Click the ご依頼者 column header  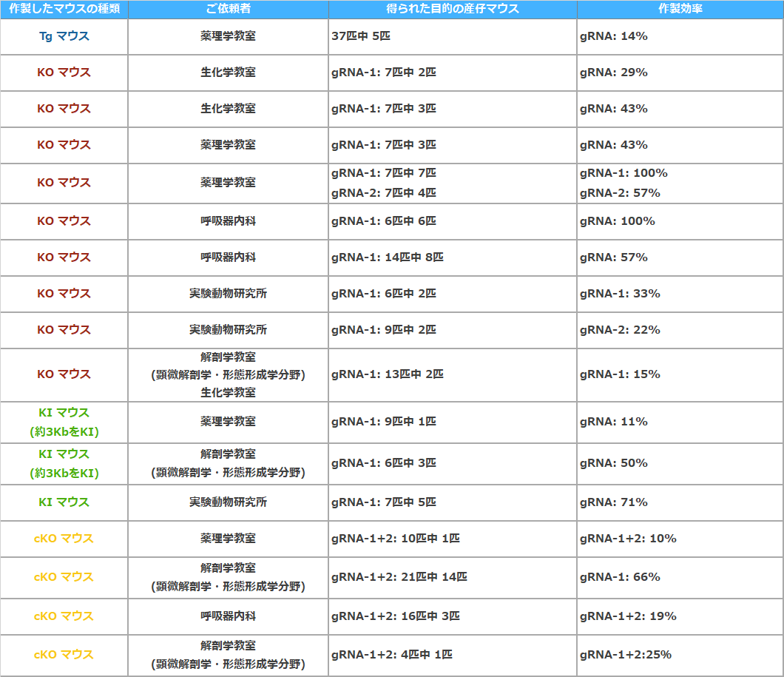tap(228, 9)
